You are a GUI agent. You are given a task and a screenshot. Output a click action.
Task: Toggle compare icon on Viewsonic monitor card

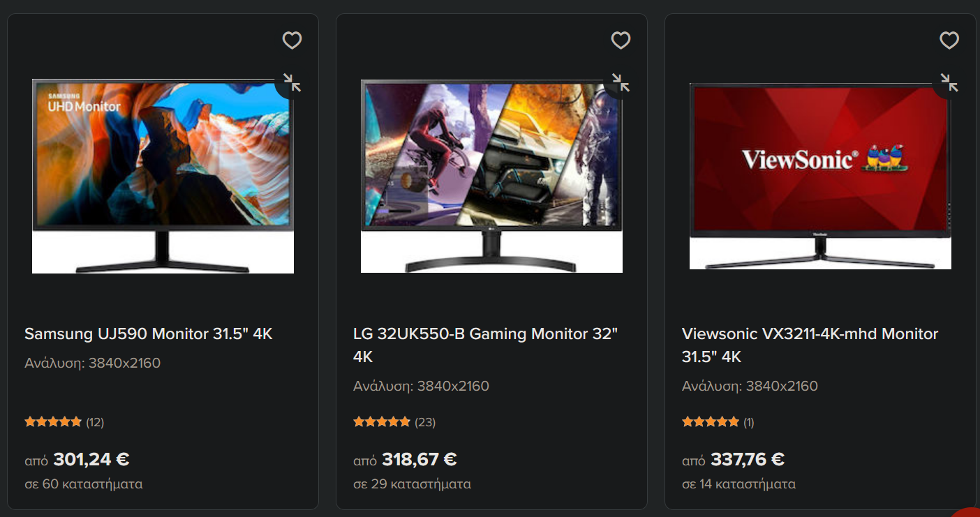949,83
